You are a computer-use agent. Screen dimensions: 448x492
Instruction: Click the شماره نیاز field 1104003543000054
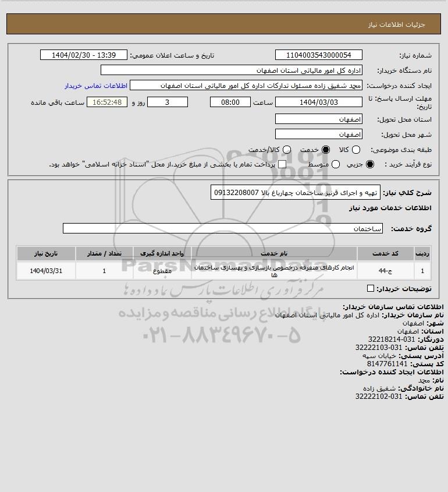318,55
